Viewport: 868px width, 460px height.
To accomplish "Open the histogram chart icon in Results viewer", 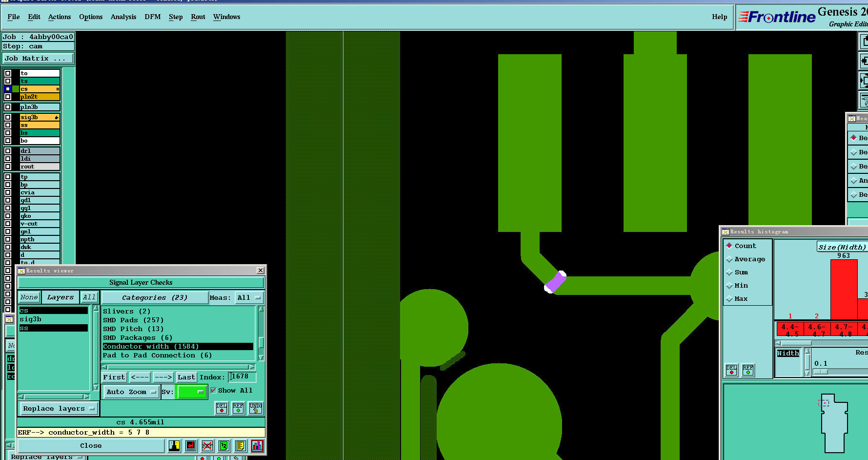I will pos(257,445).
